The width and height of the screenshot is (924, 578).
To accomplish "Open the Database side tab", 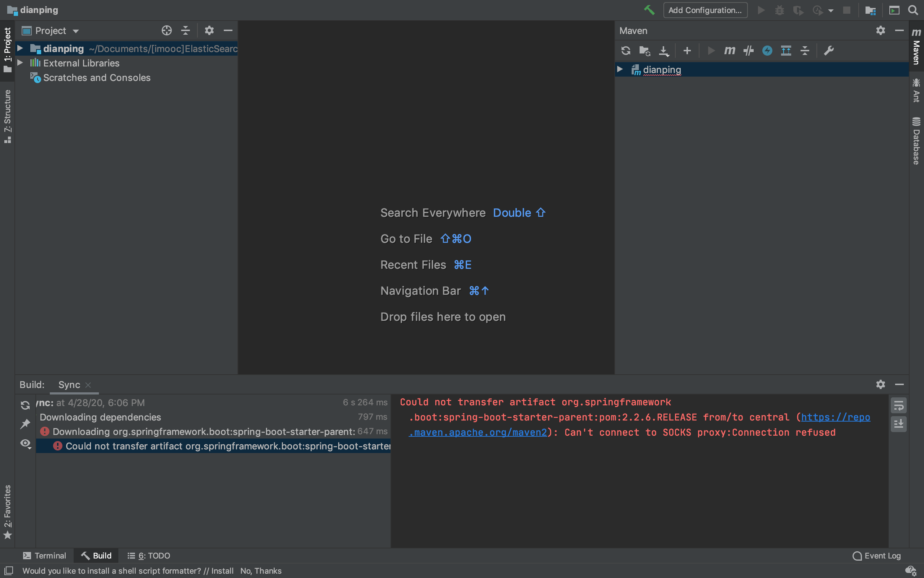I will pyautogui.click(x=916, y=141).
